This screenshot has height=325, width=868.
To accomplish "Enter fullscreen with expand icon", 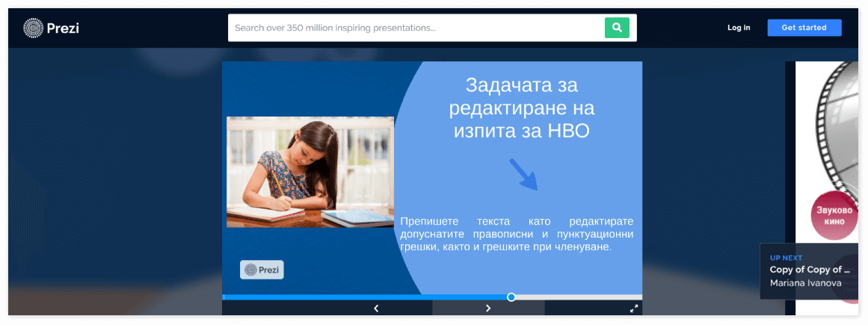I will [x=634, y=309].
